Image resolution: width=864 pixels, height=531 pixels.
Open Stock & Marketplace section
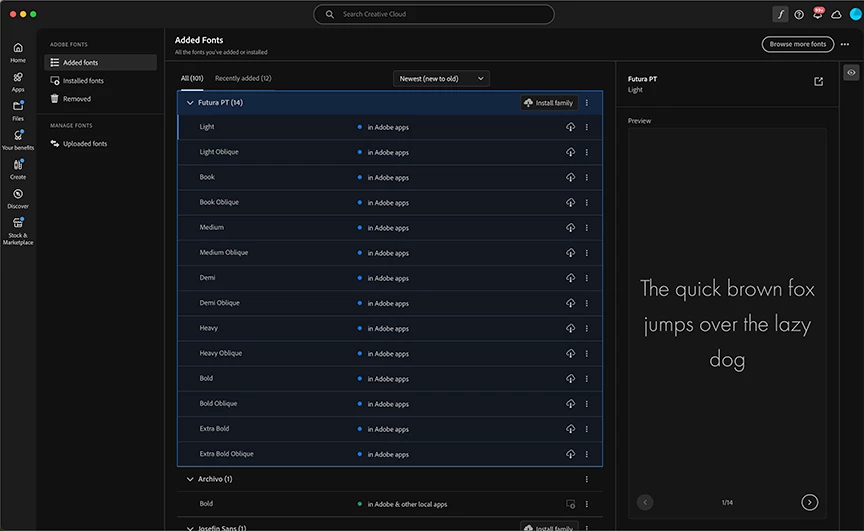[18, 231]
